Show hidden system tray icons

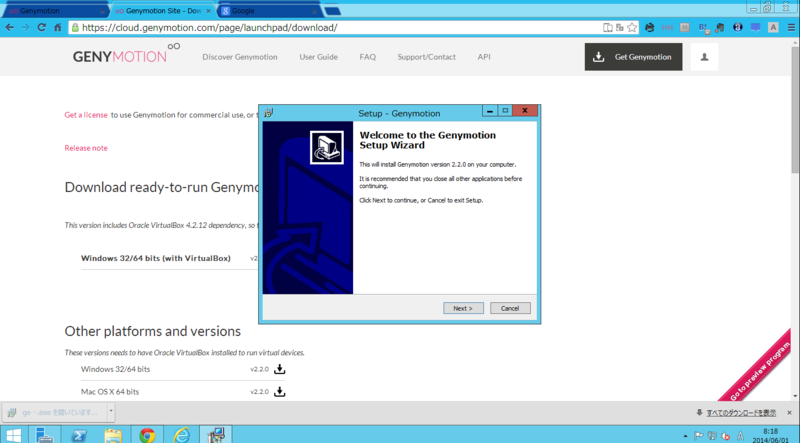click(x=685, y=436)
